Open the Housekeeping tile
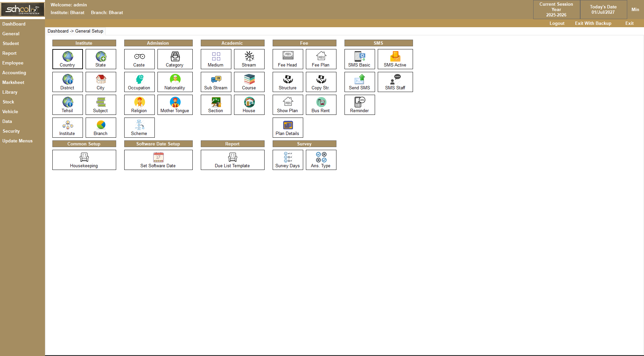 [x=84, y=160]
